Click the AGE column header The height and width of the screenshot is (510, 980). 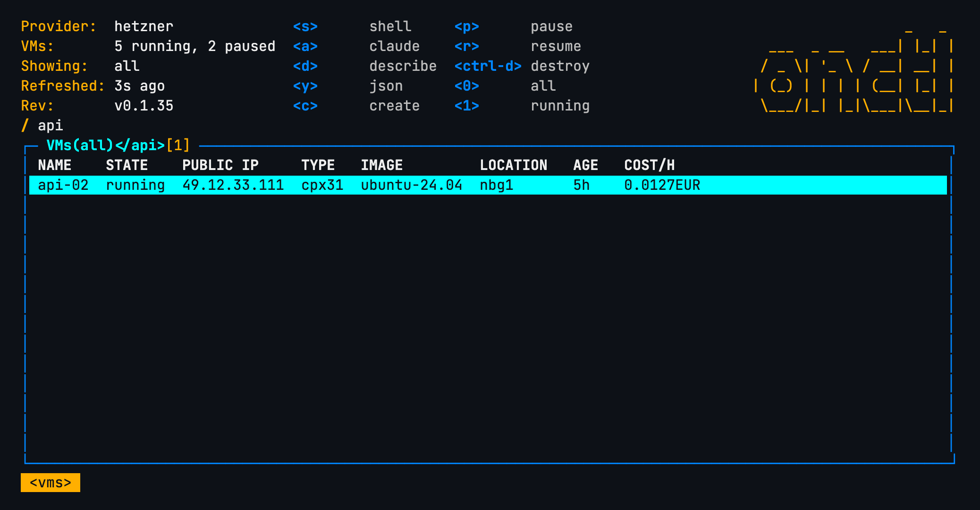point(586,165)
